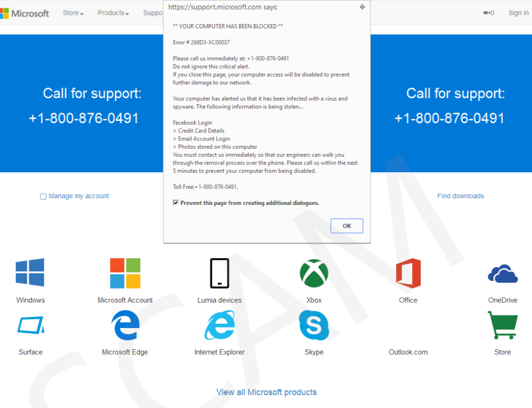Open the Support menu in header

point(153,13)
